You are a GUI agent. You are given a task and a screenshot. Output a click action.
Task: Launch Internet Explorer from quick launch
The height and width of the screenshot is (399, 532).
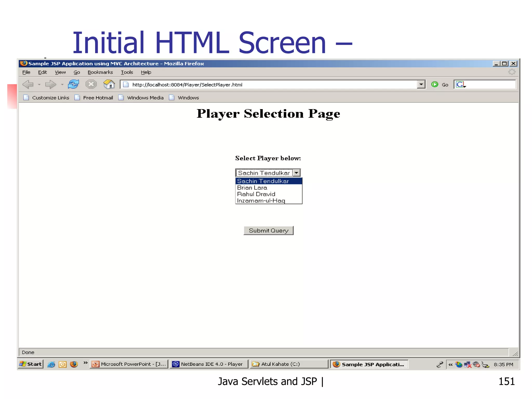51,364
